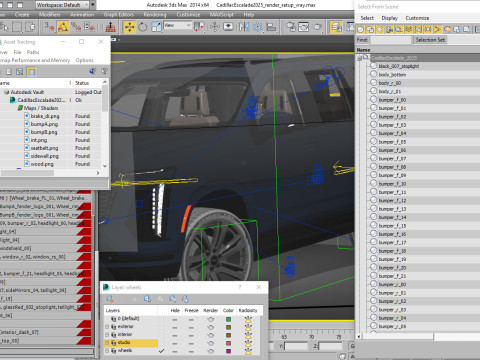Toggle Freeze for the interior layer
Image resolution: width=480 pixels, height=360 pixels.
191,335
